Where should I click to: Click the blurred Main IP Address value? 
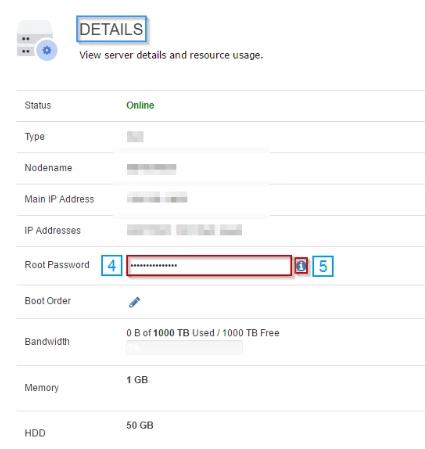click(x=157, y=198)
